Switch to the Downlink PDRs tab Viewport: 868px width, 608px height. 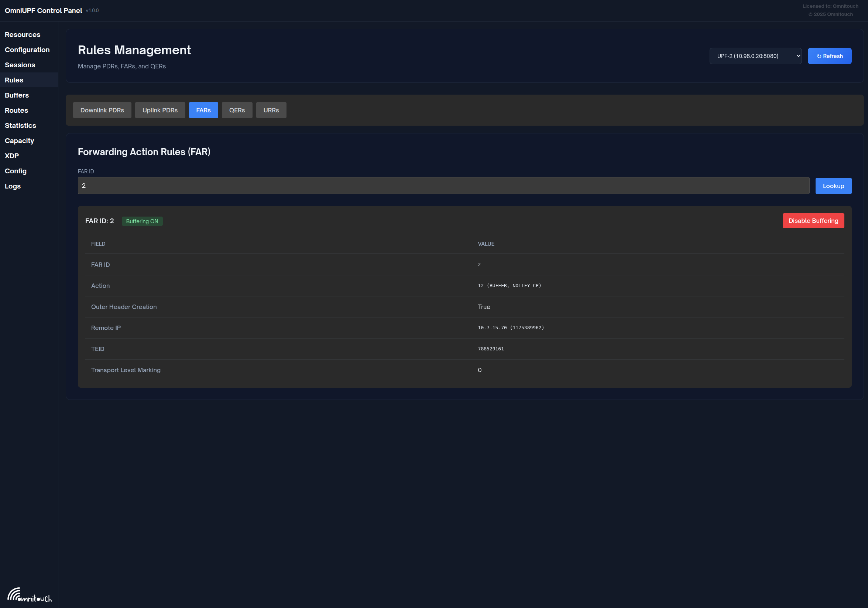[x=102, y=110]
